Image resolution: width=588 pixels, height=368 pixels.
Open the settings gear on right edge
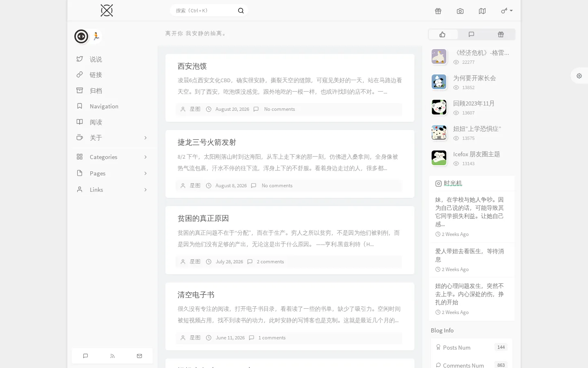point(579,76)
